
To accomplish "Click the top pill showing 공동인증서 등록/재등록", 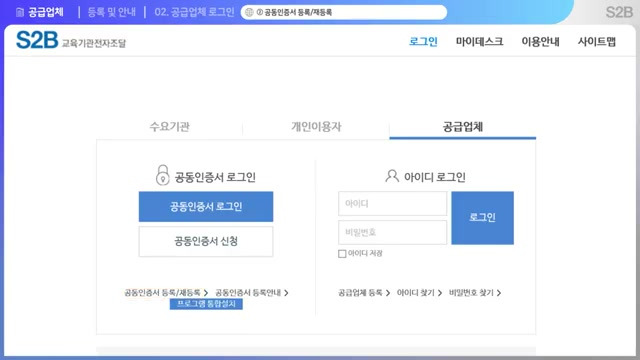I will coord(344,12).
